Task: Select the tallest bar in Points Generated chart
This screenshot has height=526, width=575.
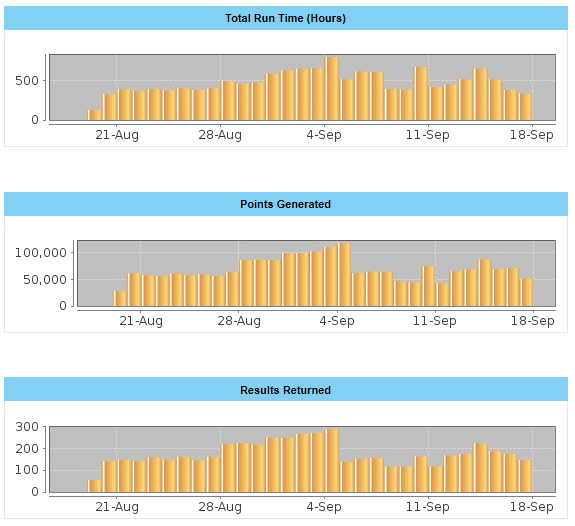Action: coord(344,274)
